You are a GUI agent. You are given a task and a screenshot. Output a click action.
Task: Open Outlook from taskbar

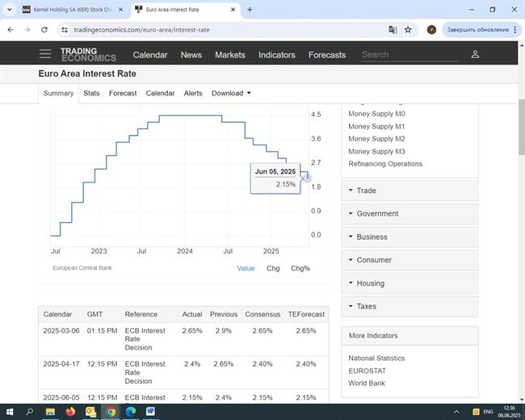click(x=90, y=412)
